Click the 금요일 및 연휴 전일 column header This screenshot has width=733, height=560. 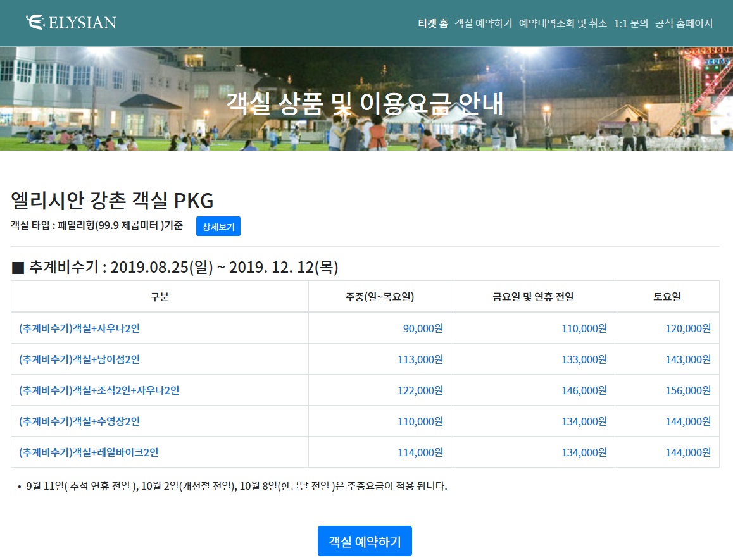pyautogui.click(x=533, y=296)
